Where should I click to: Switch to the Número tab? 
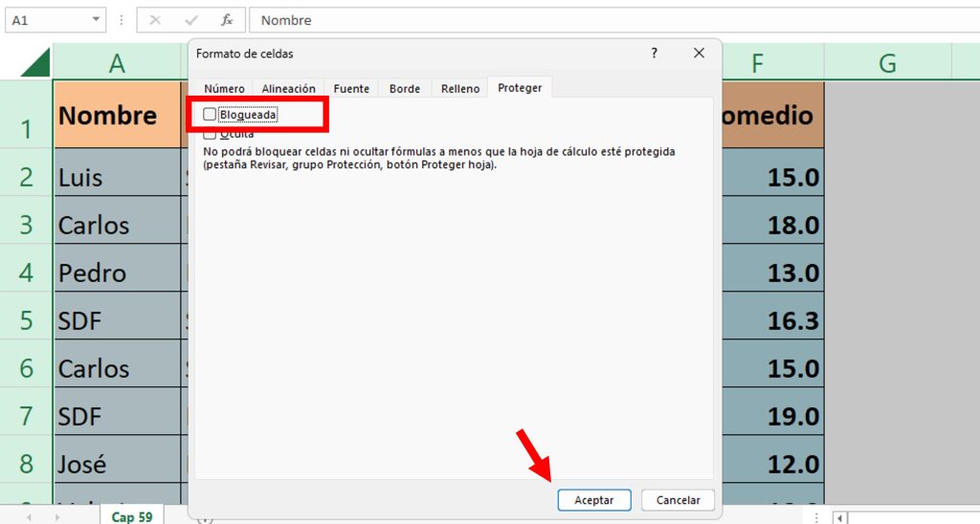click(224, 88)
